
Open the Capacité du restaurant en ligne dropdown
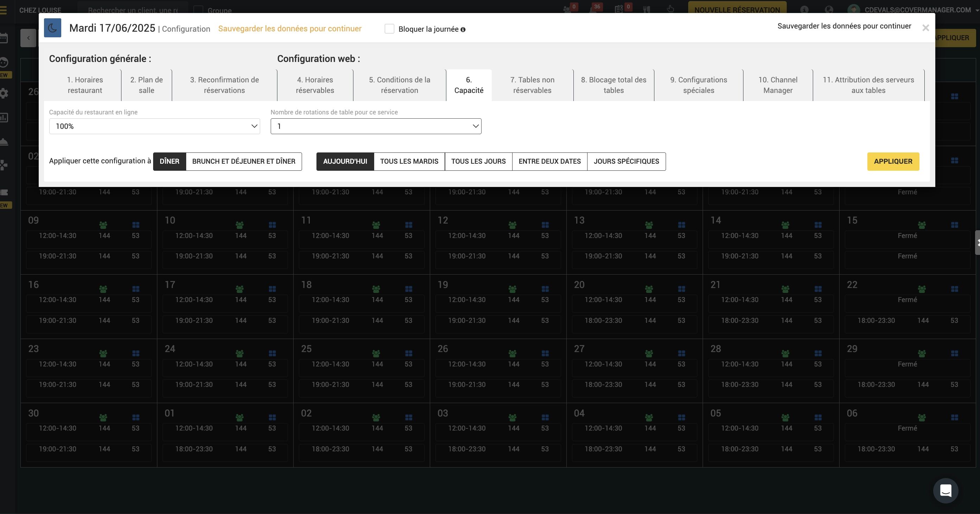pos(155,126)
